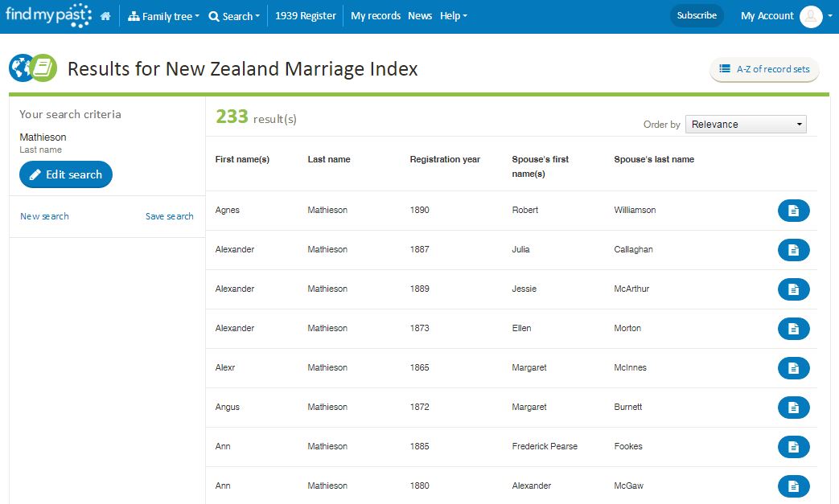
Task: Go to My records
Action: [x=376, y=16]
